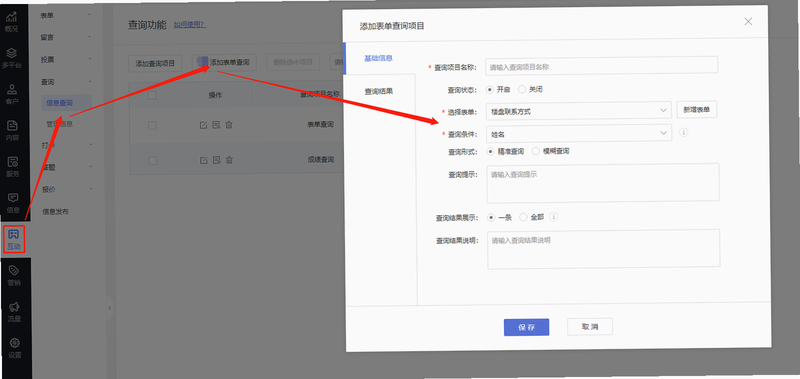This screenshot has height=379, width=800.
Task: Click the 添加查询项目 button
Action: click(x=155, y=63)
